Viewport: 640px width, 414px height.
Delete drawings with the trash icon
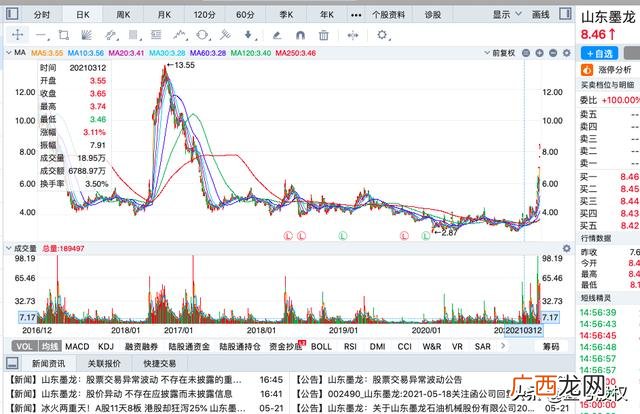click(x=324, y=36)
